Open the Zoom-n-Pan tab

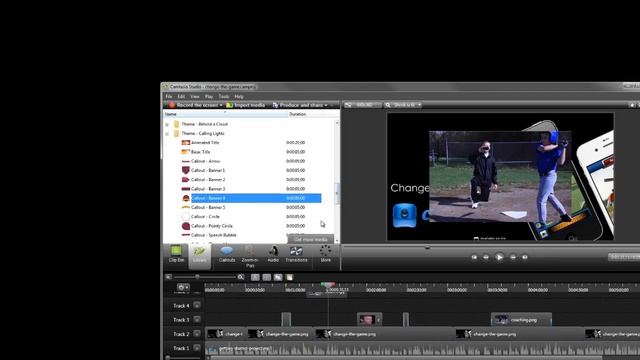(x=250, y=256)
